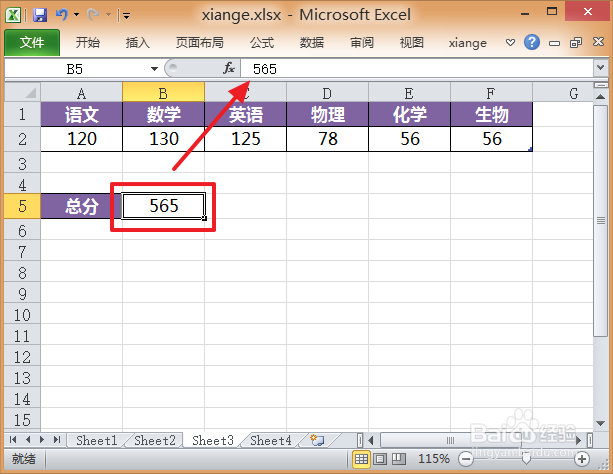Minimize the ribbon with the heart-shaped arrow
This screenshot has height=474, width=613.
(x=510, y=42)
